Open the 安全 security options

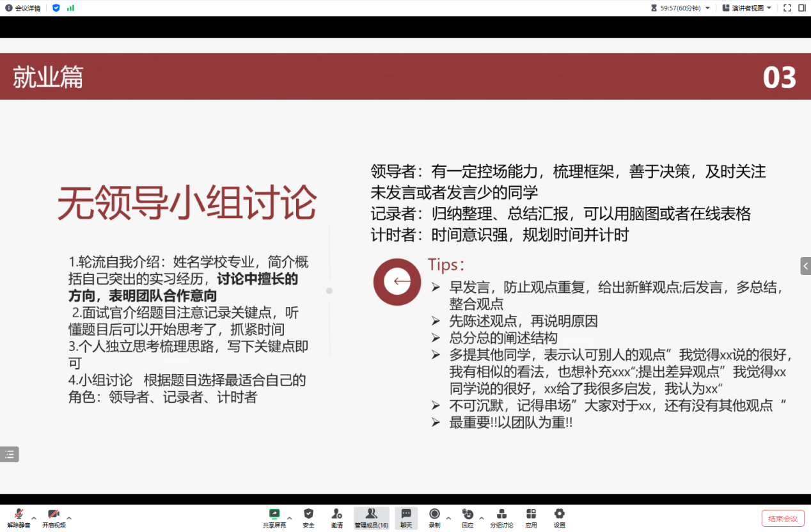click(308, 517)
